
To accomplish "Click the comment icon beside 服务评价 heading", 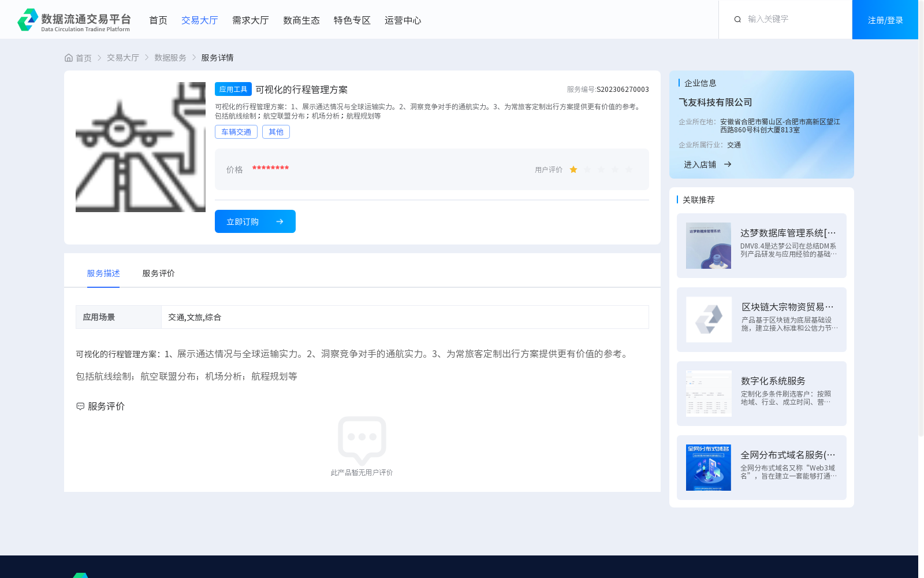I will point(80,406).
